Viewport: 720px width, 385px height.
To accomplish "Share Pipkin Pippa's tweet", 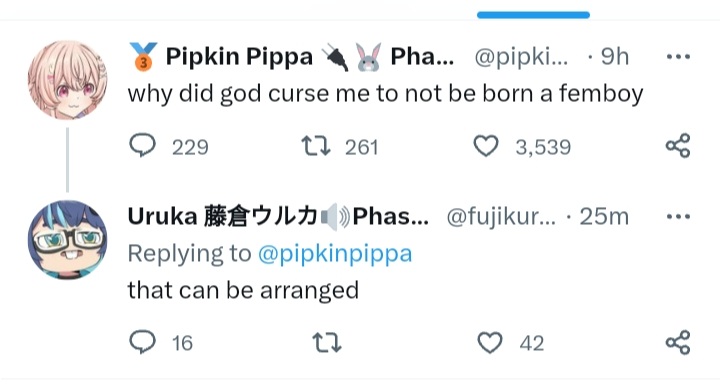I will (x=678, y=146).
